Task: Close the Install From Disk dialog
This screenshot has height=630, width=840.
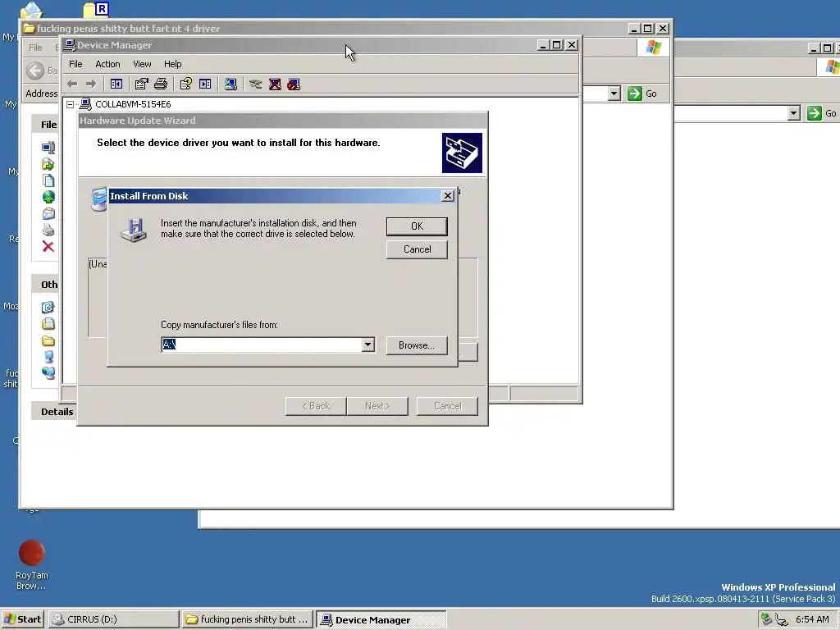Action: [448, 196]
